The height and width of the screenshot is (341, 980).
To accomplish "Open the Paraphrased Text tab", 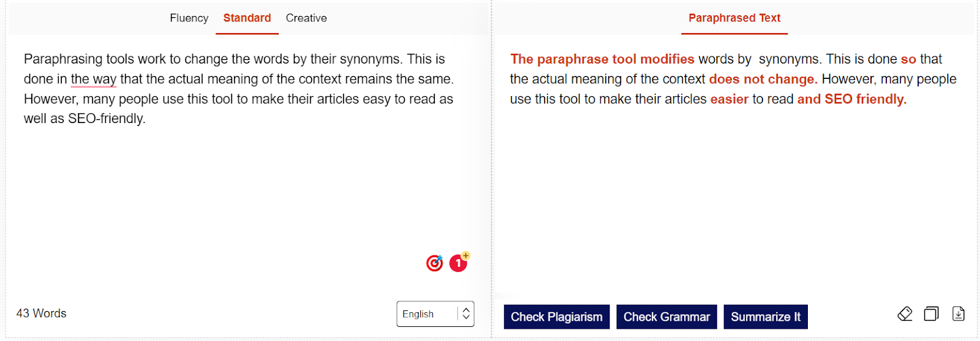I will (734, 18).
